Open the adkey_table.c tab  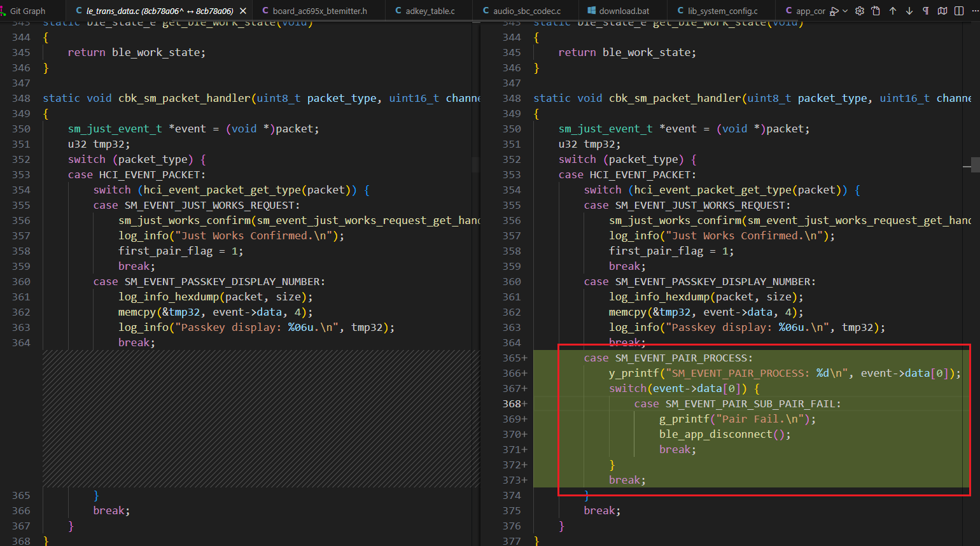point(429,11)
